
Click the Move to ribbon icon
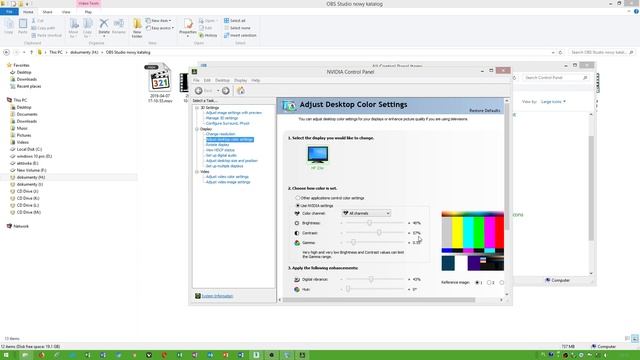click(73, 24)
